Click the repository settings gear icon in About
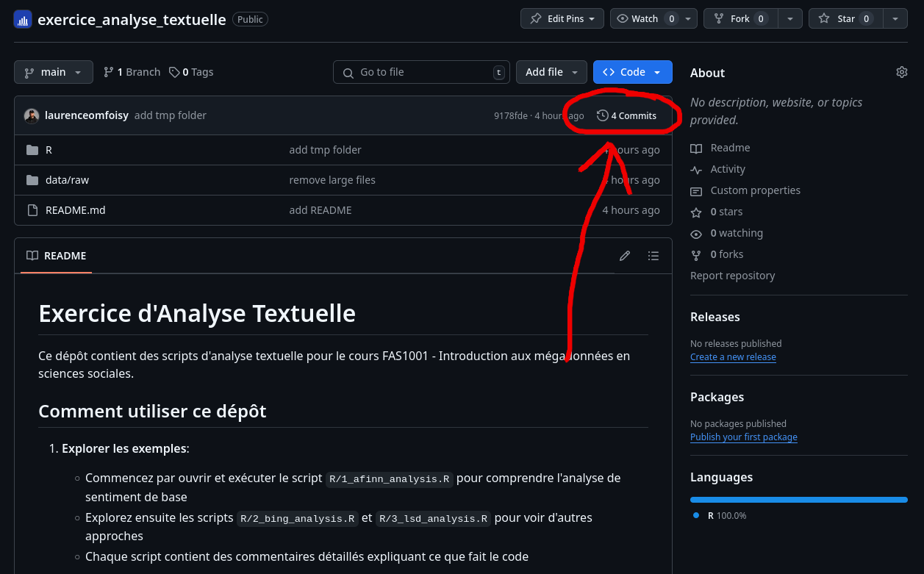The image size is (924, 574). coord(901,72)
